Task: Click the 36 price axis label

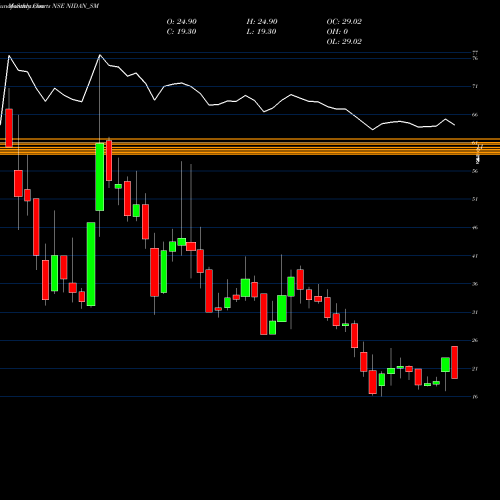Action: tap(475, 284)
